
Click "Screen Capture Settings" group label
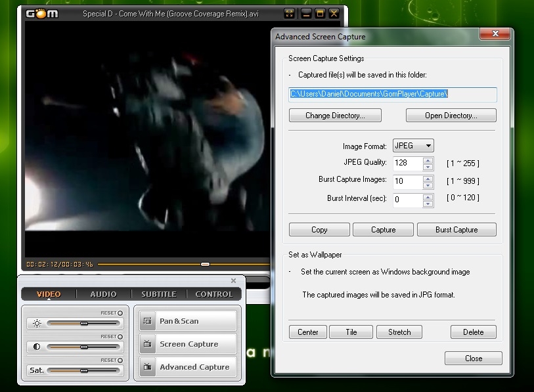pos(326,58)
